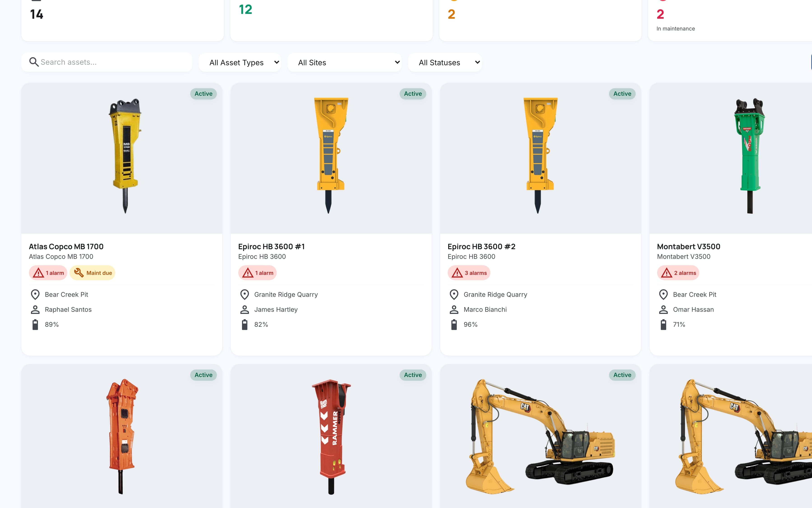
Task: Click 'Bear Creek Pit' on Montabert card
Action: tap(694, 295)
